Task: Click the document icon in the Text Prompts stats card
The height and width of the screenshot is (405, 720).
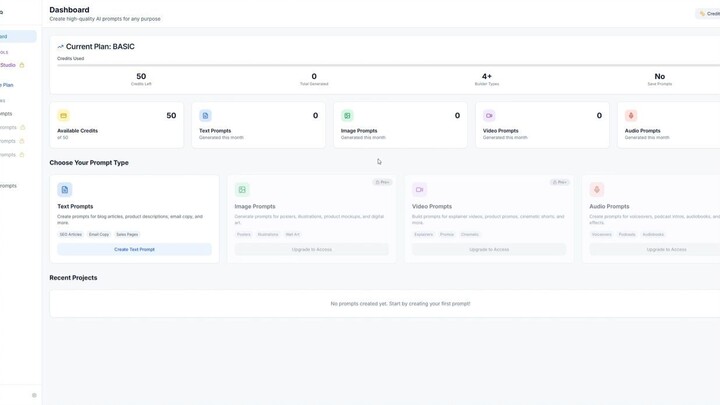Action: [x=205, y=116]
